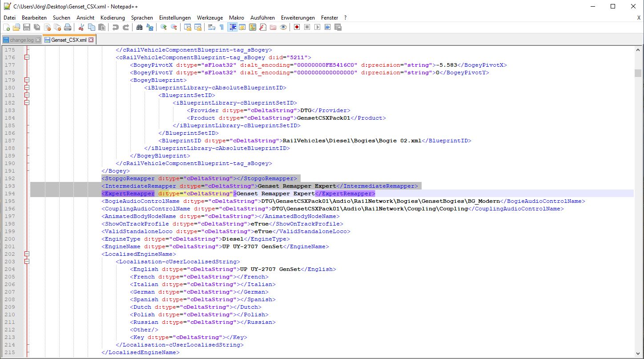The height and width of the screenshot is (359, 644).
Task: Toggle show all characters pilcrow icon
Action: tap(221, 28)
